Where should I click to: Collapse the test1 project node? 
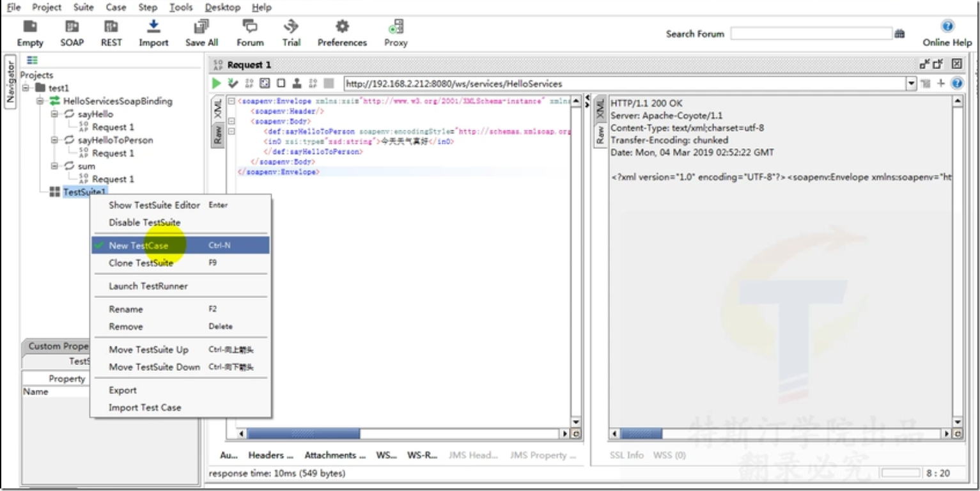point(26,88)
